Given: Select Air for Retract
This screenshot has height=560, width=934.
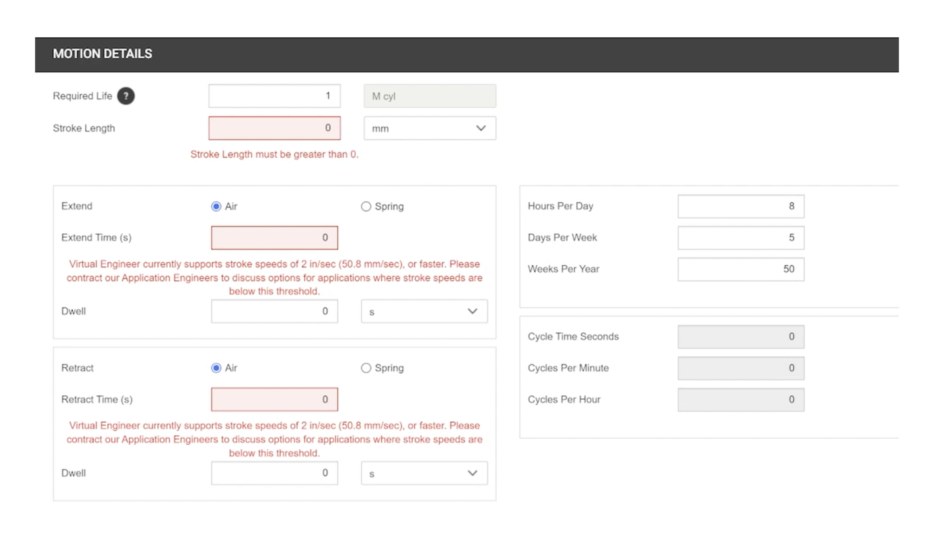Looking at the screenshot, I should 216,368.
